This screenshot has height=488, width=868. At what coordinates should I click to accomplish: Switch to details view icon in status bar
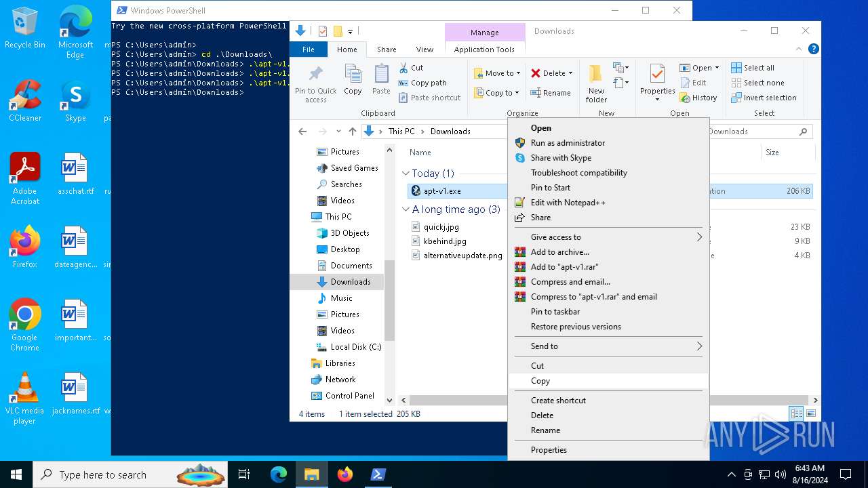[797, 413]
